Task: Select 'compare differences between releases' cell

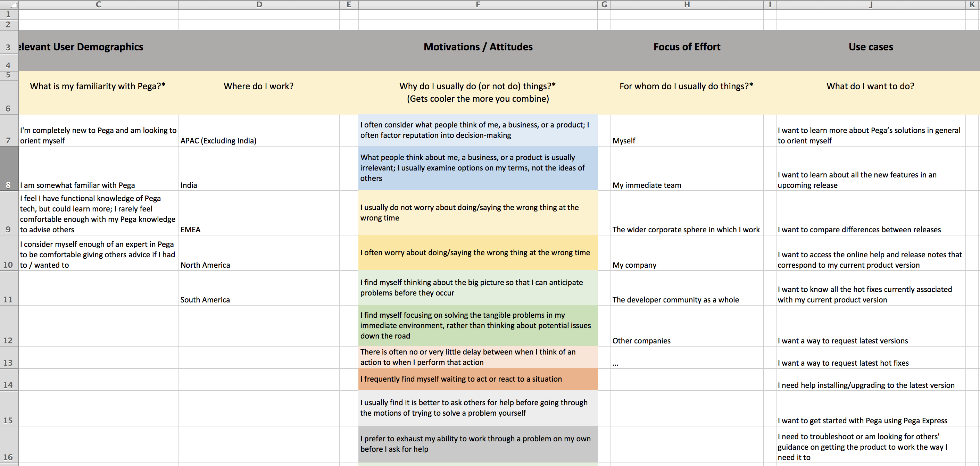Action: pos(871,213)
